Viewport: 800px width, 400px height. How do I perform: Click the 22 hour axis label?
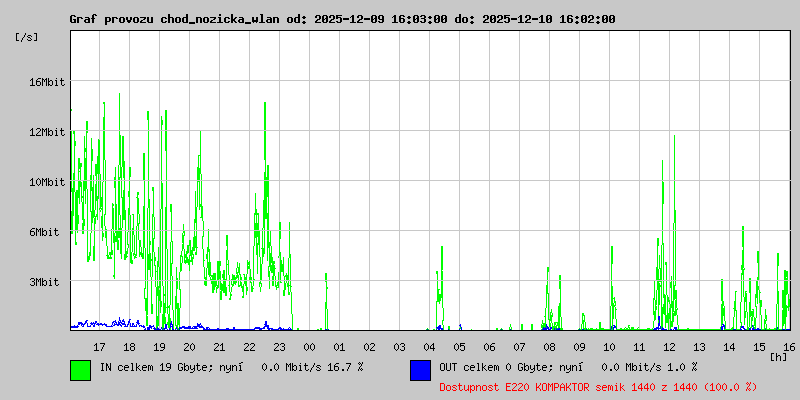click(249, 347)
